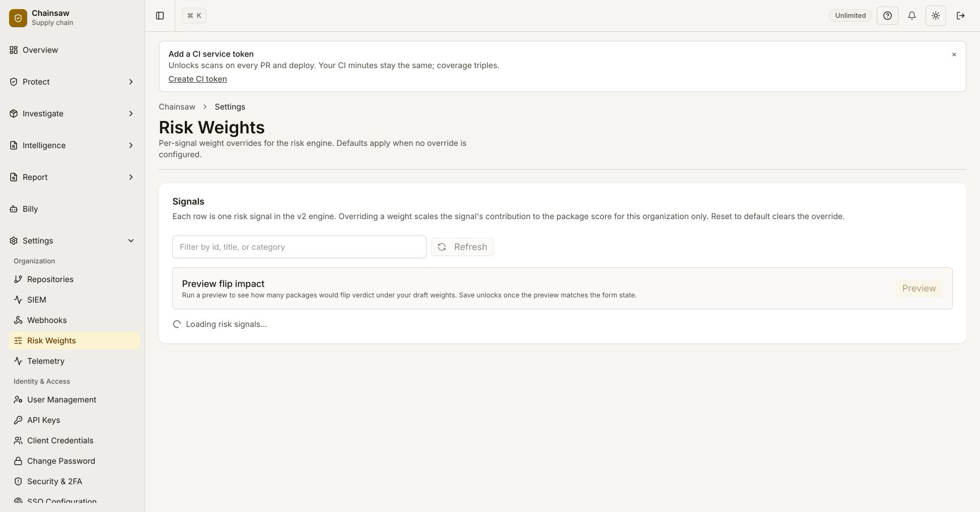The height and width of the screenshot is (512, 980).
Task: Open User Management page
Action: pos(74,400)
